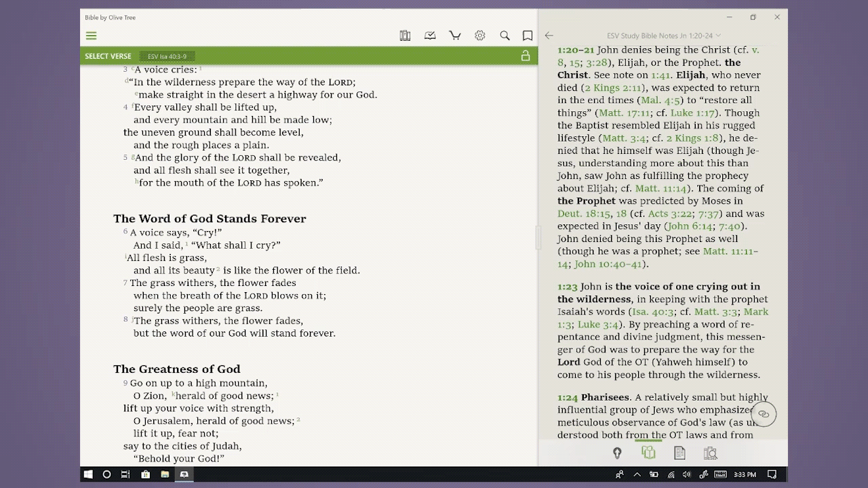
Task: Switch to the lightbulb resource guide tab
Action: pyautogui.click(x=617, y=453)
